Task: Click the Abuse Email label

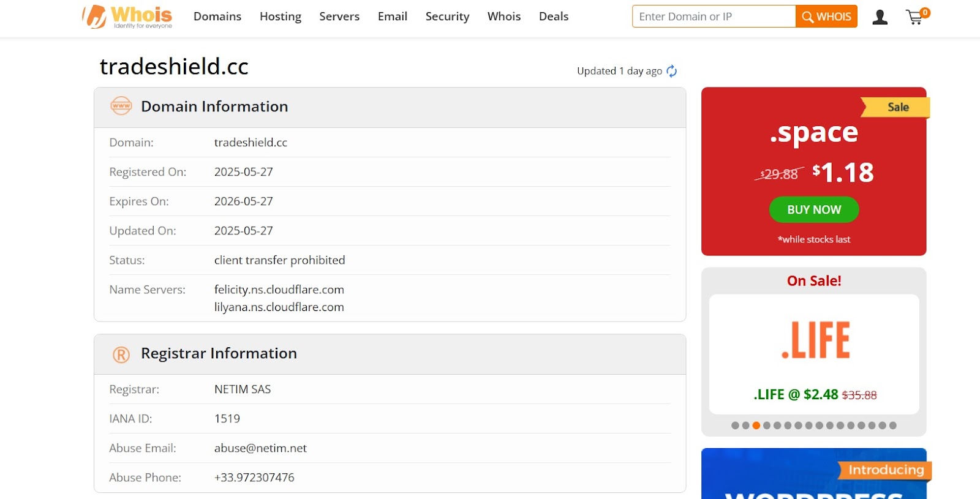Action: pos(143,448)
